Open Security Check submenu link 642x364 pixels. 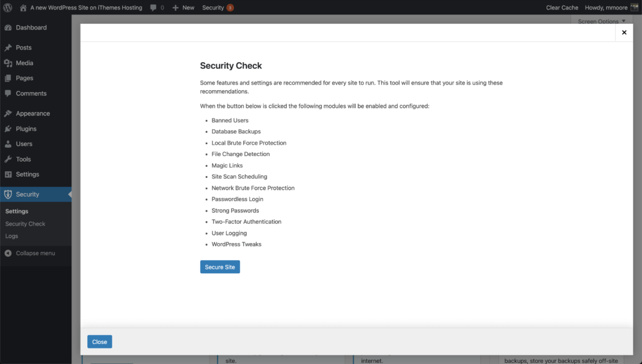(x=25, y=224)
